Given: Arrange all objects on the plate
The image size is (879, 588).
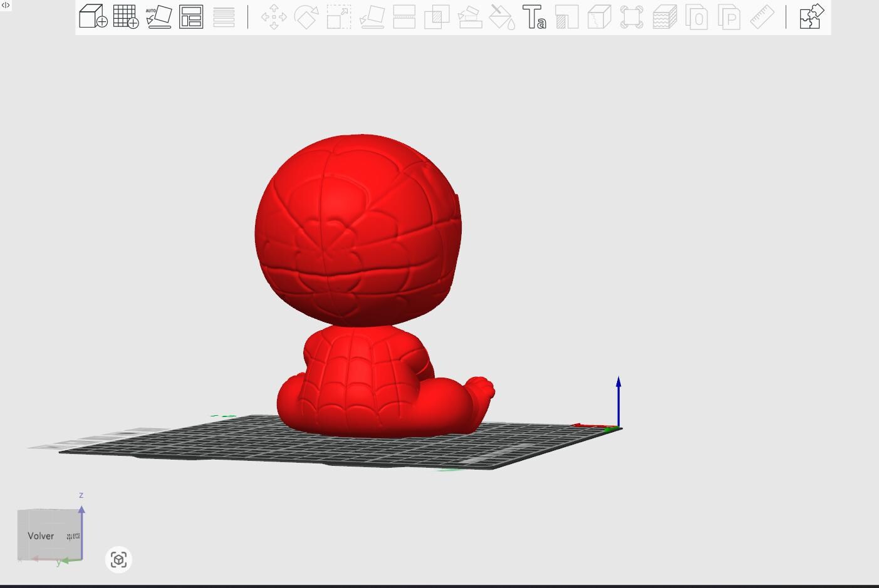Looking at the screenshot, I should pos(191,17).
